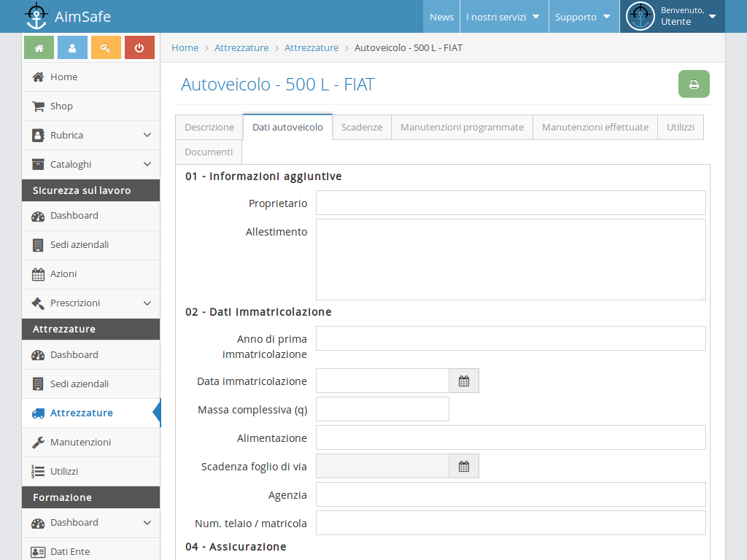The width and height of the screenshot is (747, 560).
Task: Click the blue user profile shortcut button
Action: (x=72, y=47)
